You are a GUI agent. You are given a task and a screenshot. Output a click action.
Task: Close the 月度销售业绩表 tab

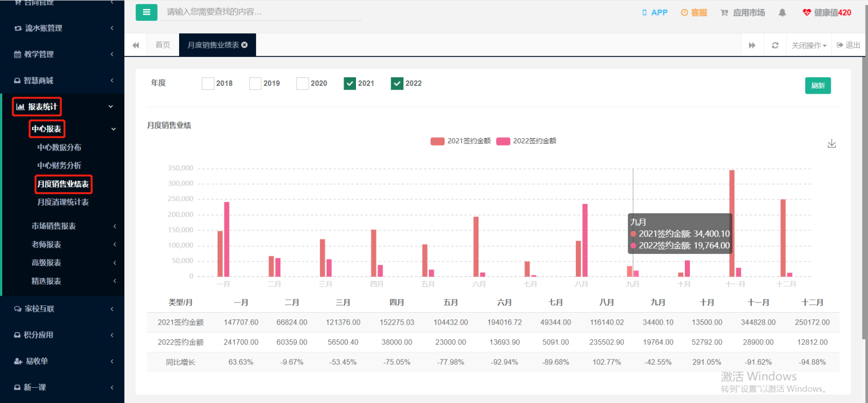pos(244,45)
